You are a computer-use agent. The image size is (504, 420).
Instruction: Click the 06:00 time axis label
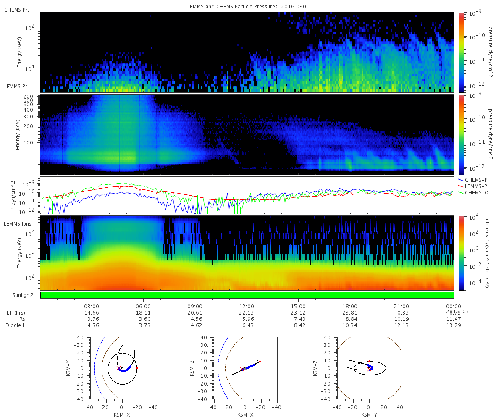[x=143, y=307]
